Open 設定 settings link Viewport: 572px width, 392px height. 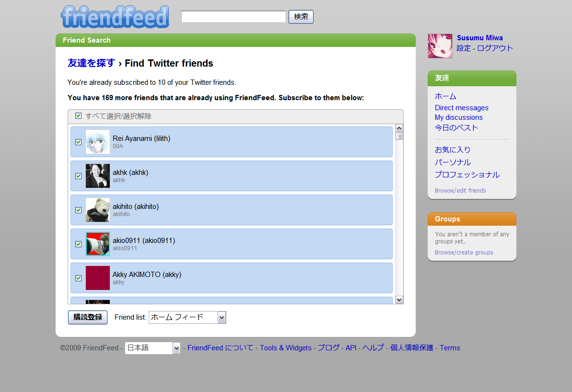(464, 48)
